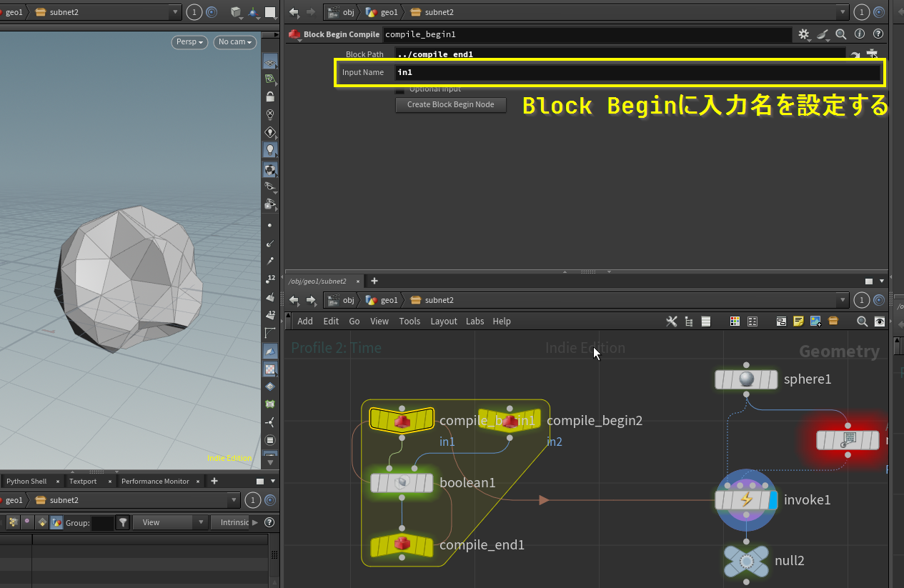Open the Persp viewport dropdown

tap(189, 42)
